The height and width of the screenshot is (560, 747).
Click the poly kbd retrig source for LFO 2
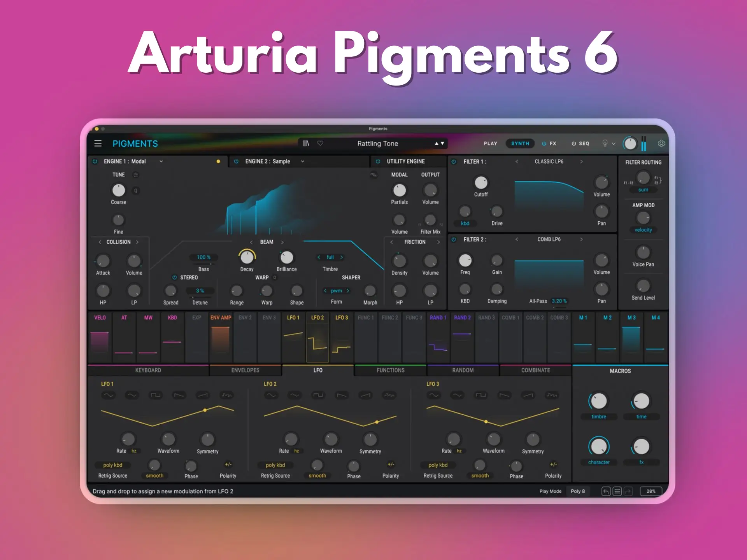coord(275,465)
